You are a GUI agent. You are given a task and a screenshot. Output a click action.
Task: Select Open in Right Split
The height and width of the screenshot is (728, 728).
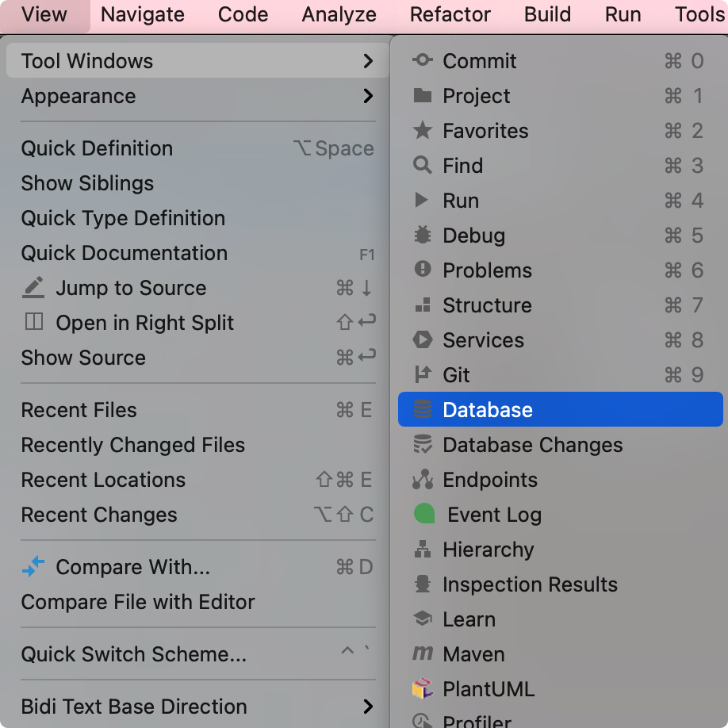point(198,323)
